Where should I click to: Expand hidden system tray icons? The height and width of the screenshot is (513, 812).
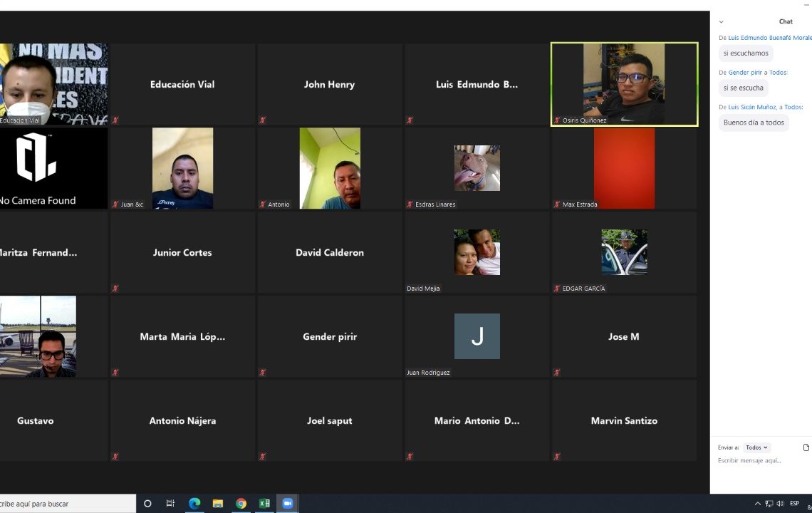tap(757, 503)
